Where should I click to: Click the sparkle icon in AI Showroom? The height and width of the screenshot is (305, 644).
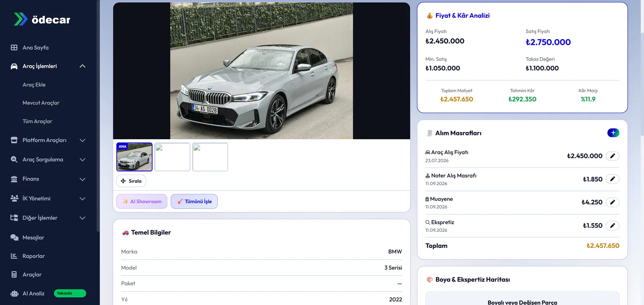click(x=126, y=202)
